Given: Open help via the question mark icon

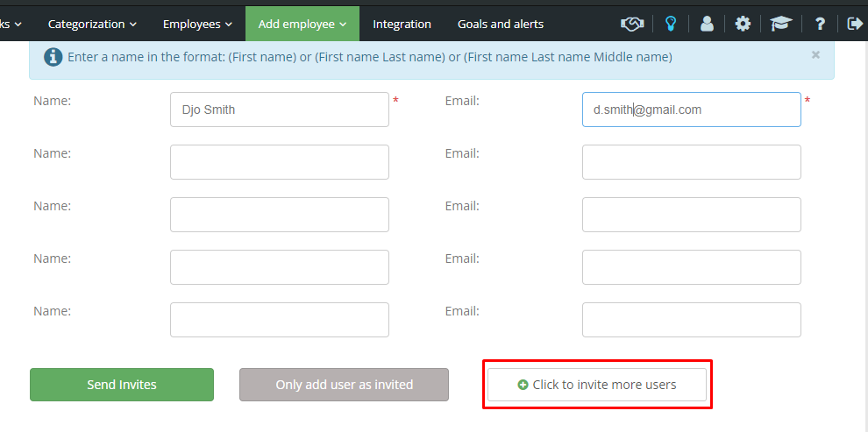Looking at the screenshot, I should pos(821,24).
